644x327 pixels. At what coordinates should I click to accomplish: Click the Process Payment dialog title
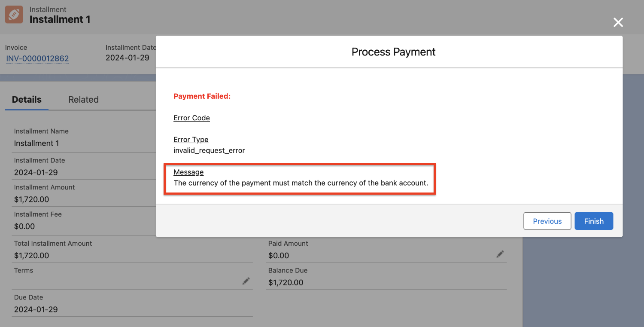tap(393, 52)
